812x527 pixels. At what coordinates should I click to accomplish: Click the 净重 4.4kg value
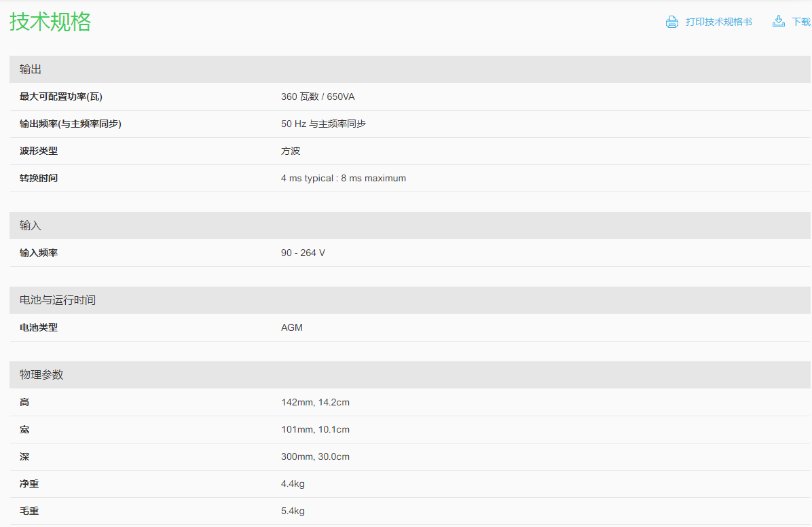coord(293,484)
